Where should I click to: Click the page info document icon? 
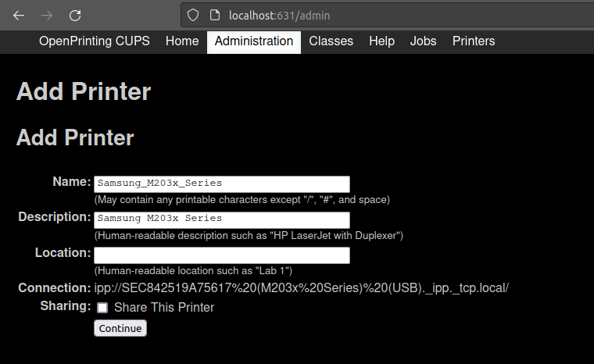pos(215,16)
